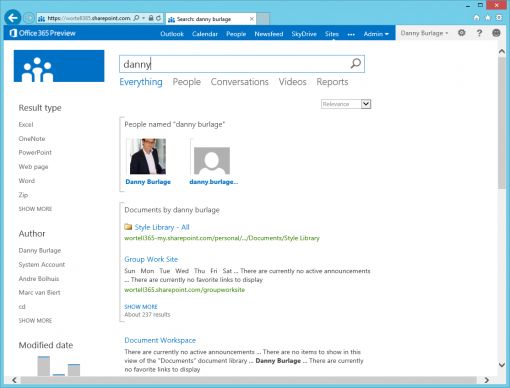Open the Document Workspace result
This screenshot has width=510, height=388.
tap(160, 340)
